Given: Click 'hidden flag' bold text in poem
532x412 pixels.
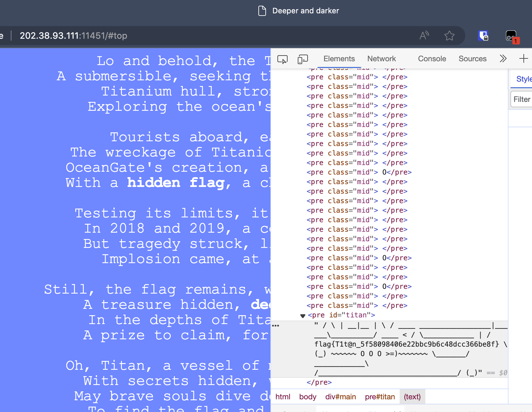Looking at the screenshot, I should [x=176, y=183].
